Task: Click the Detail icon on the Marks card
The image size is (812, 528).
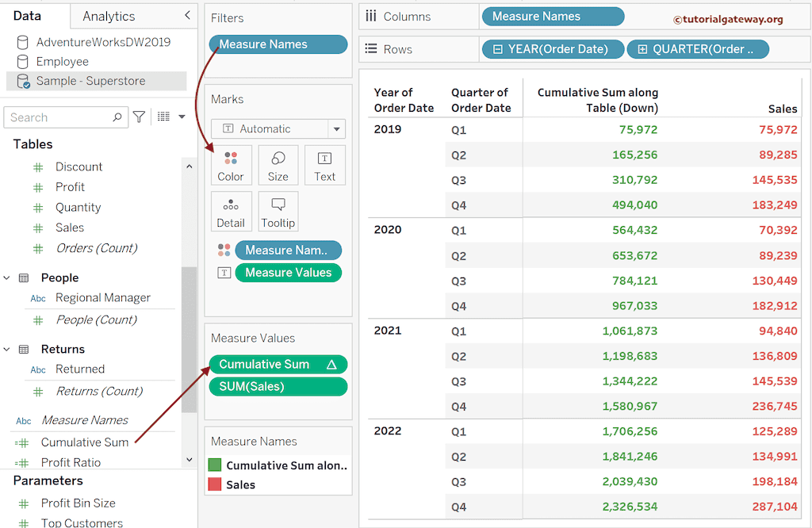Action: (x=231, y=211)
